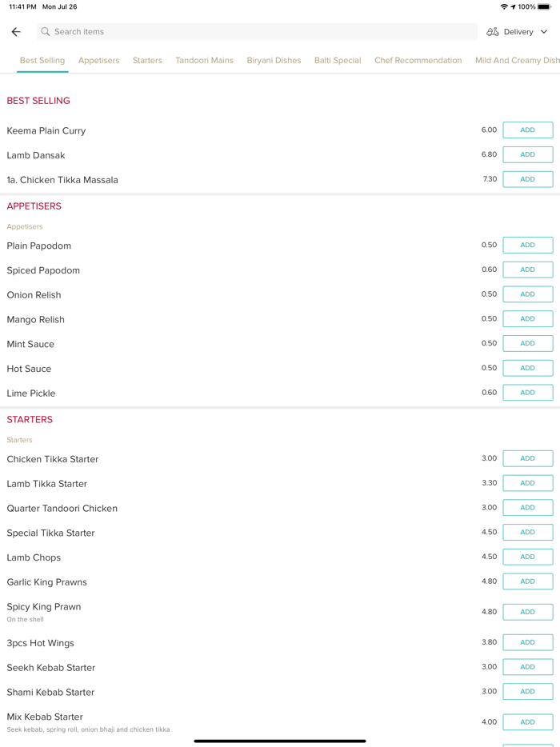560x747 pixels.
Task: Go to the Balti Special tab
Action: 338,60
